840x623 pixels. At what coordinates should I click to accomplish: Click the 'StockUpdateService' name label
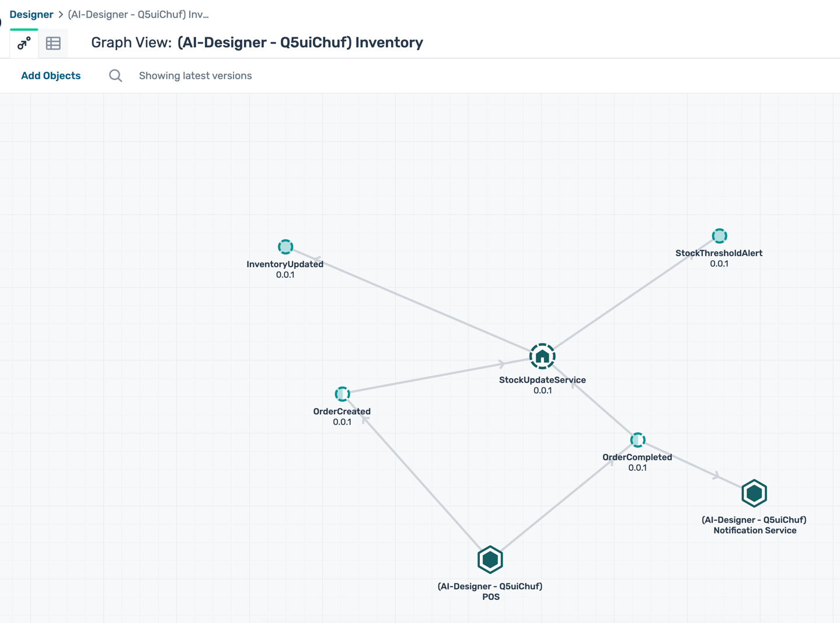542,380
